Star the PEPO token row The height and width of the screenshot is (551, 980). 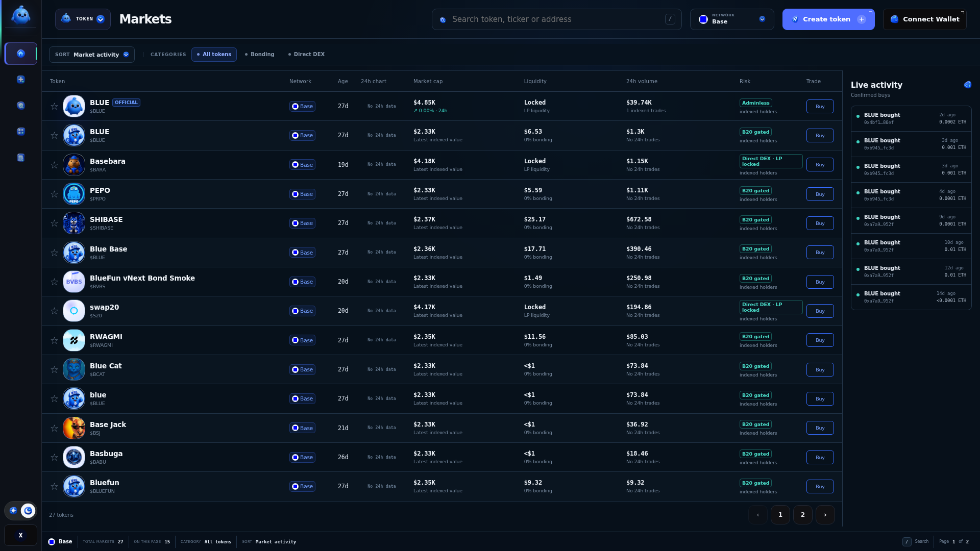click(54, 194)
